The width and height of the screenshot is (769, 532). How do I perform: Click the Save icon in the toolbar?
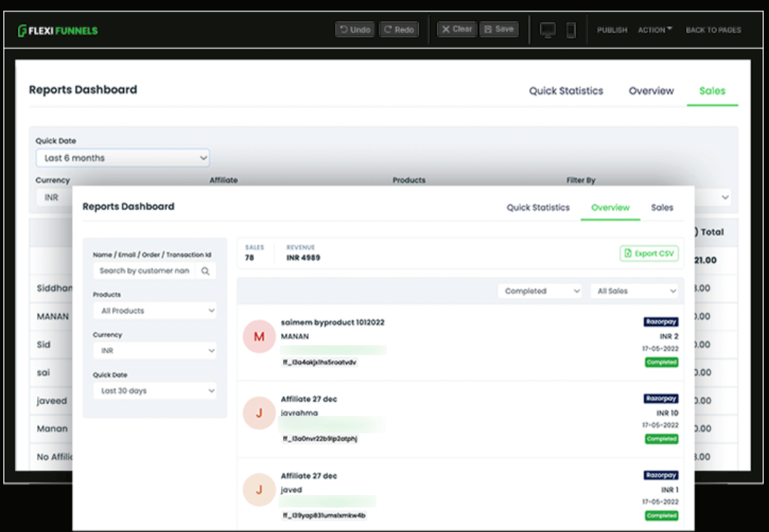[489, 28]
